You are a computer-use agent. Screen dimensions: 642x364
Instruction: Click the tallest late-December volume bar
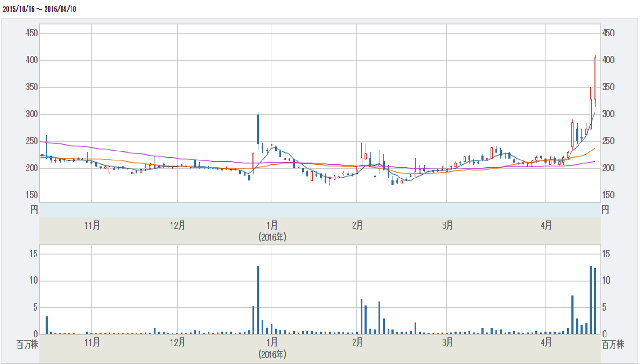(258, 300)
